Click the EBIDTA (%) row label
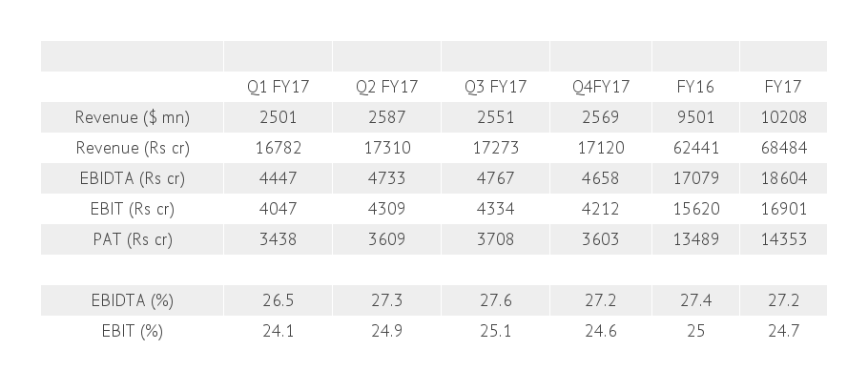Screen dimensions: 868x391 pos(133,300)
